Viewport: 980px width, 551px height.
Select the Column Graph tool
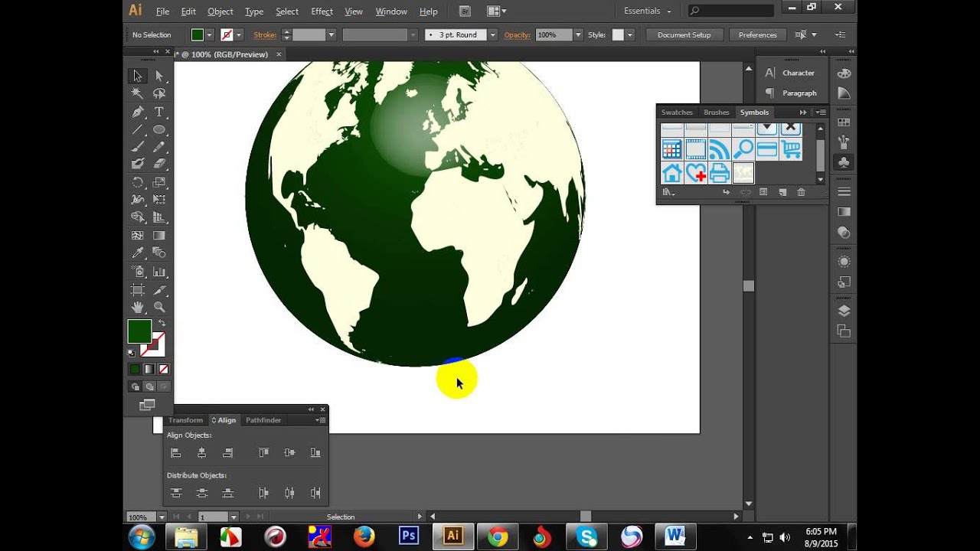click(159, 272)
